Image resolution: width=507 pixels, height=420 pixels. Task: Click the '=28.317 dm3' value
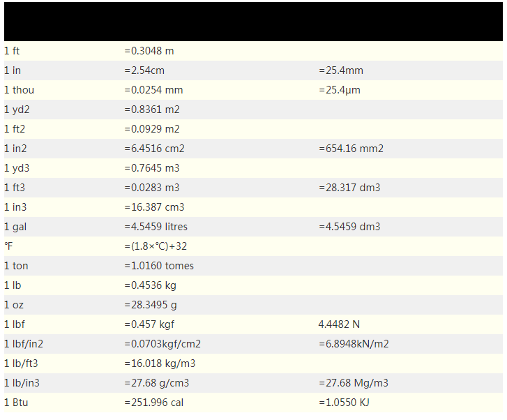tap(349, 188)
